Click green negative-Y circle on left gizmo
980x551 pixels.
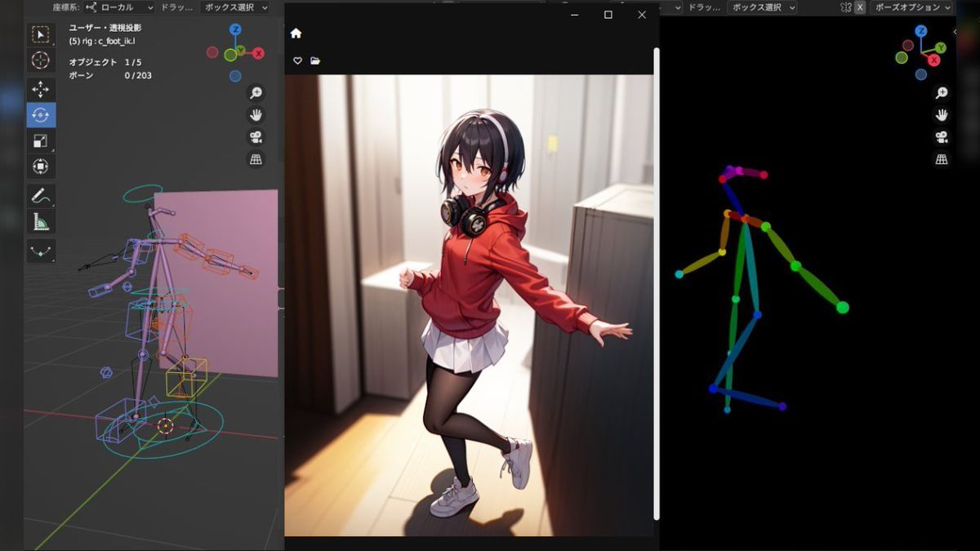(x=230, y=55)
